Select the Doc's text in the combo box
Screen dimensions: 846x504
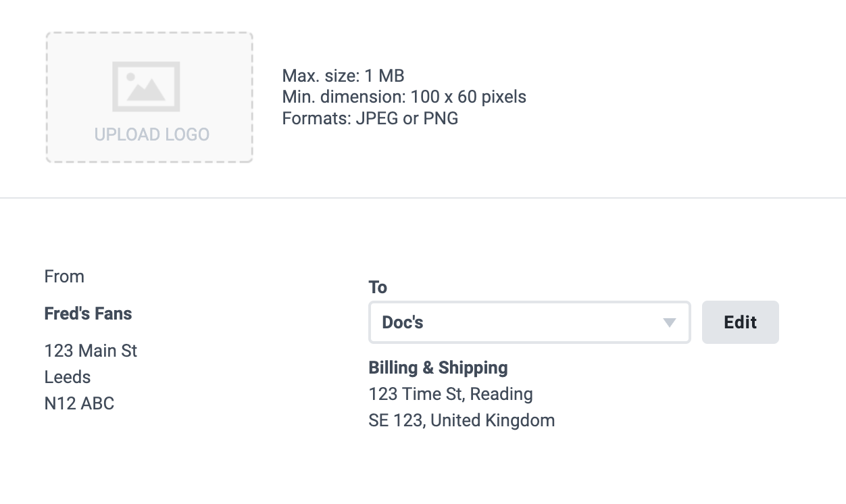coord(403,322)
